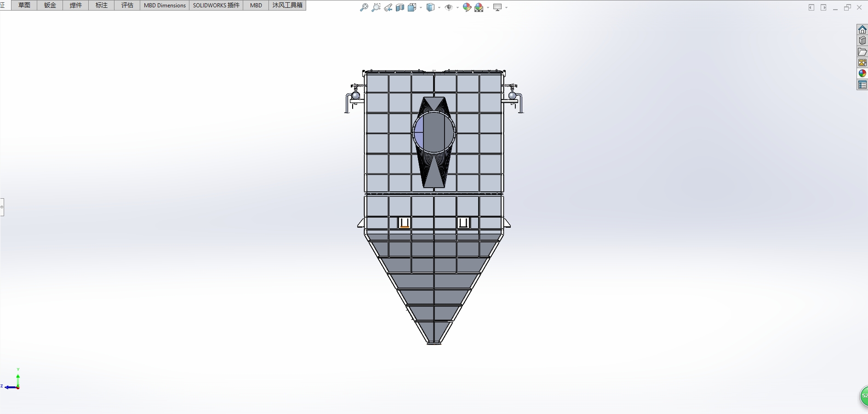
Task: Click the View Settings monitor icon
Action: tap(497, 7)
